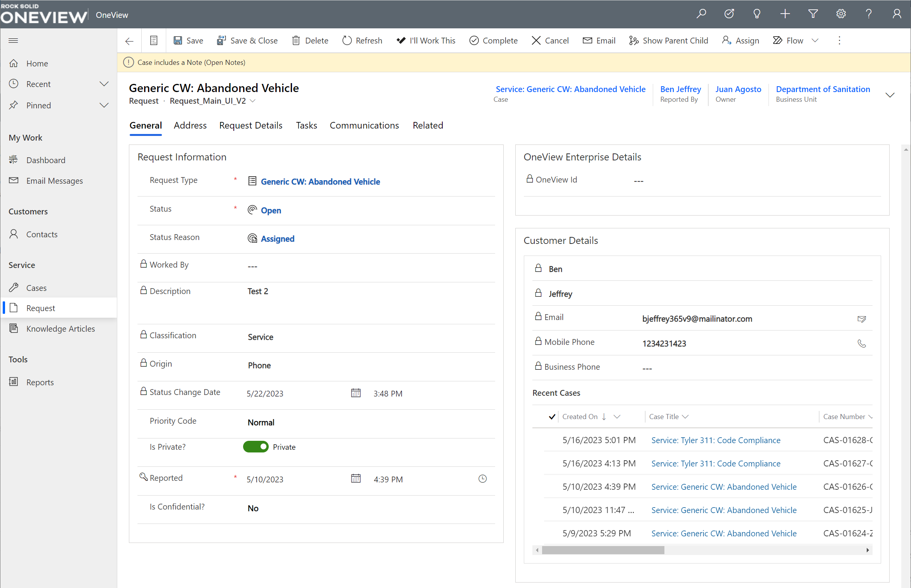Expand the Flow dropdown chevron

tap(815, 40)
